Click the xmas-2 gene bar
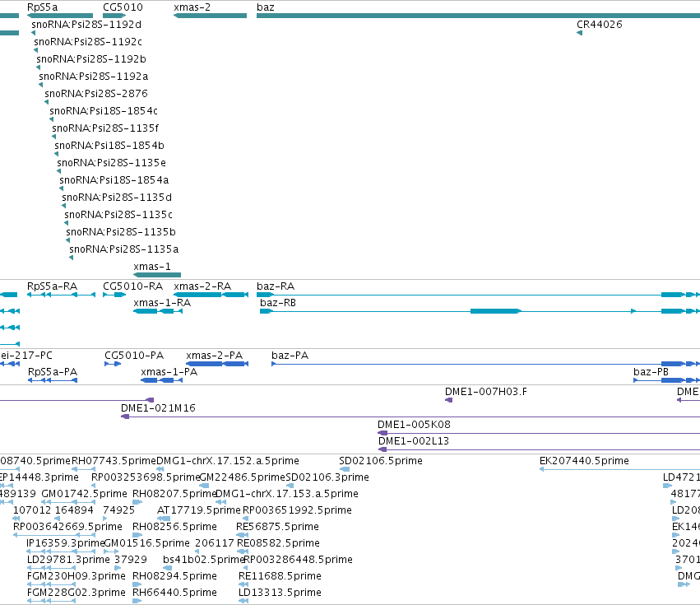Viewport: 700px width, 605px height. (x=210, y=16)
